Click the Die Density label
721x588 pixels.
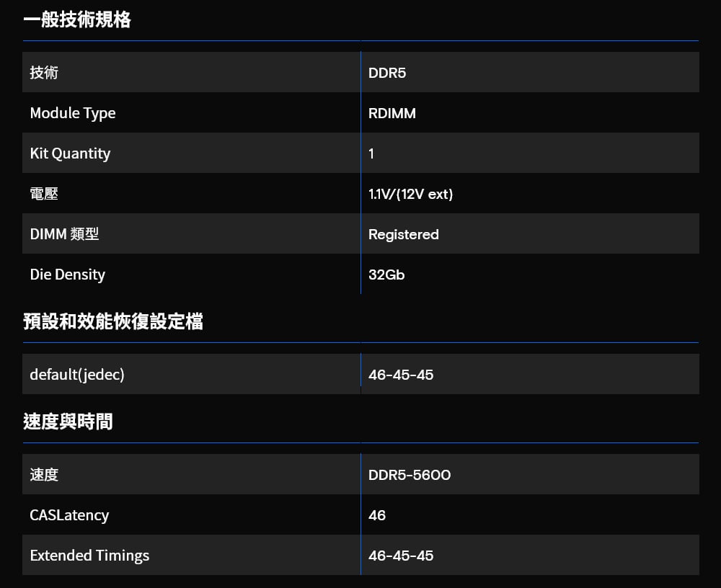68,275
